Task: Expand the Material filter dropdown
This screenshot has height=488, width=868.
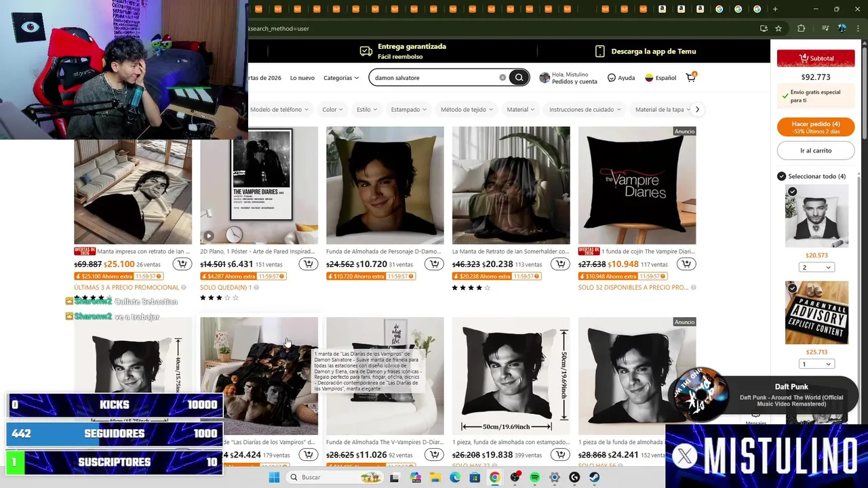Action: [x=521, y=109]
